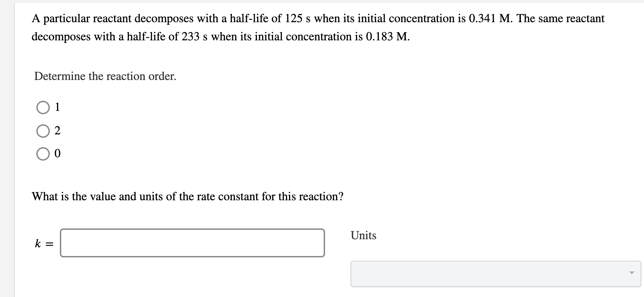
Task: Select the radio button for reaction order 0
Action: click(43, 154)
